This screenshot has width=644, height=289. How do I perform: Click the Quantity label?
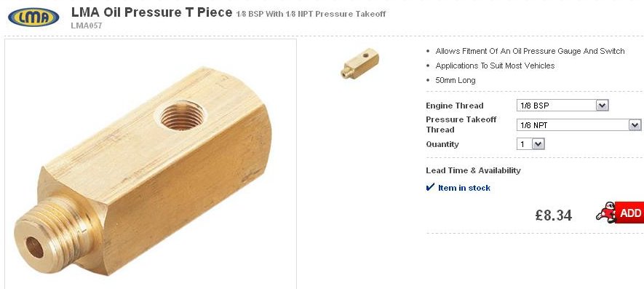click(442, 144)
